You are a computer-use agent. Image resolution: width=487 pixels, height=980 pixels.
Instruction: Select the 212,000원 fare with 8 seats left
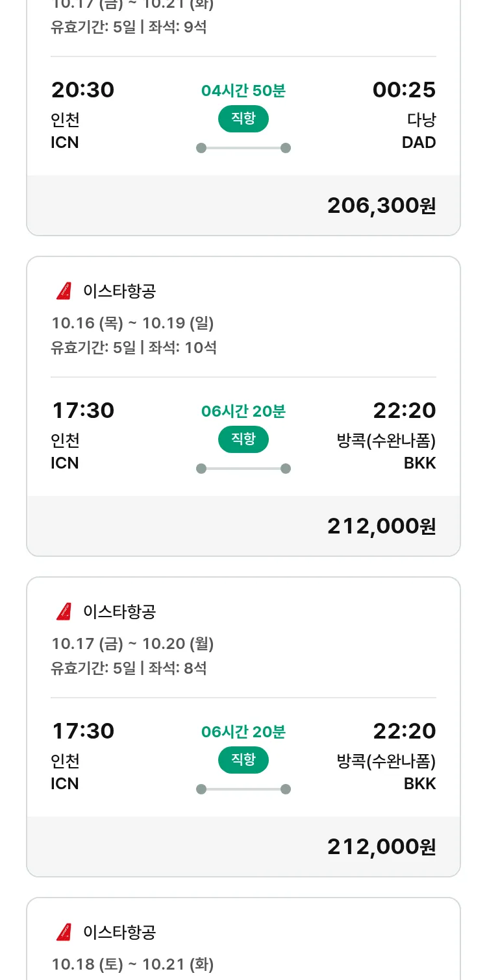[381, 847]
